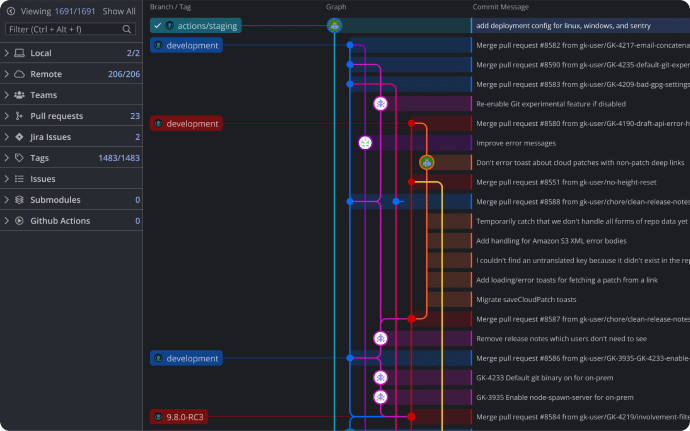
Task: Click the Submodules stack icon
Action: click(x=19, y=200)
